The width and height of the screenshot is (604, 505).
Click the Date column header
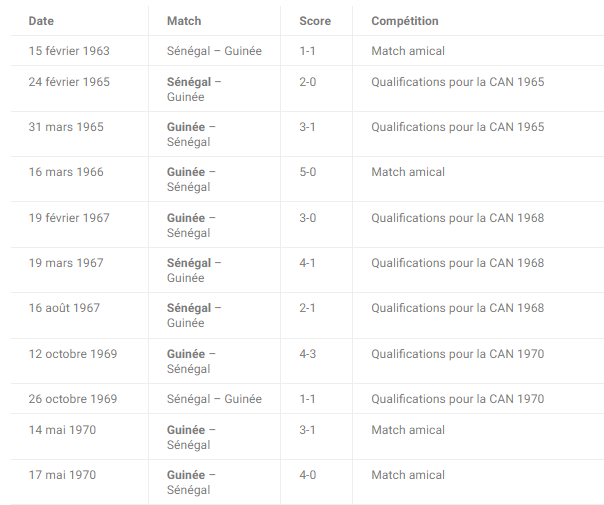41,21
